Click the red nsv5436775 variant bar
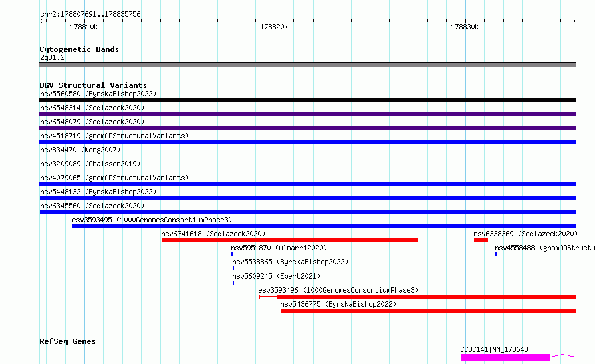 429,311
